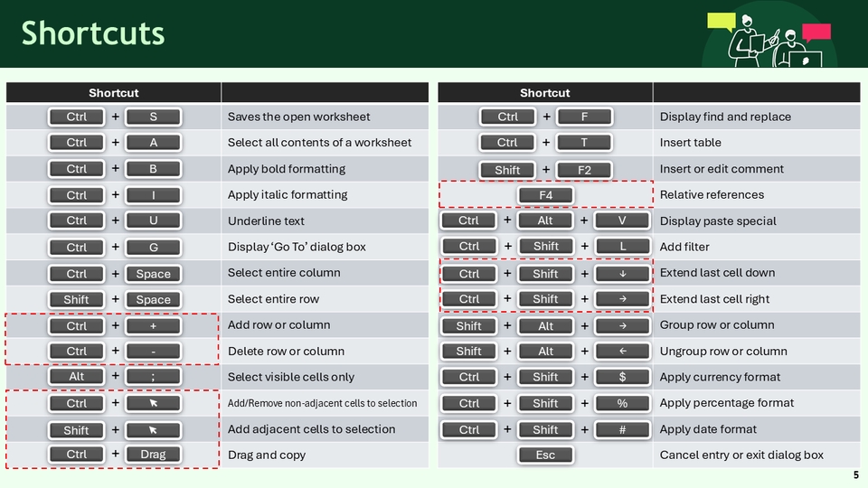
Task: Click 'Cancel entry or exit dialog box' text
Action: click(741, 455)
